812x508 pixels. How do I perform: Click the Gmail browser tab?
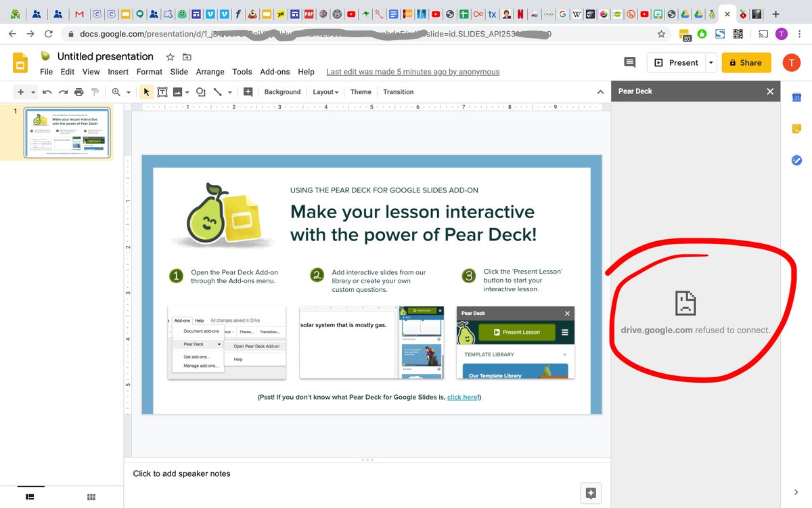coord(80,14)
